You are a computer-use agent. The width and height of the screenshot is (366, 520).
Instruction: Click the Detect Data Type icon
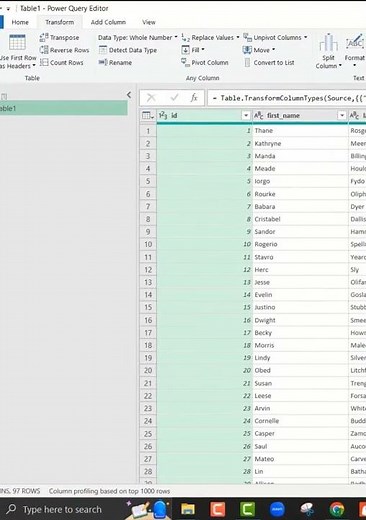(103, 50)
